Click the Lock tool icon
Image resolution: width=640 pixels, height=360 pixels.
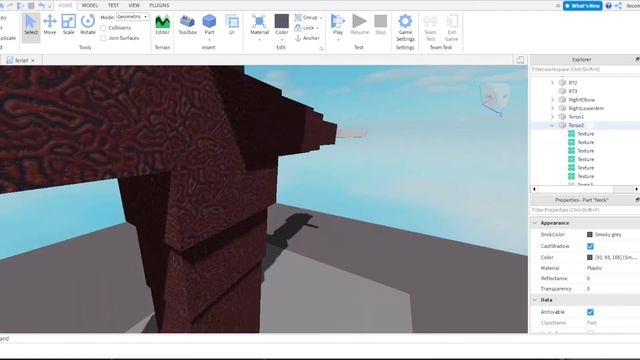(298, 28)
